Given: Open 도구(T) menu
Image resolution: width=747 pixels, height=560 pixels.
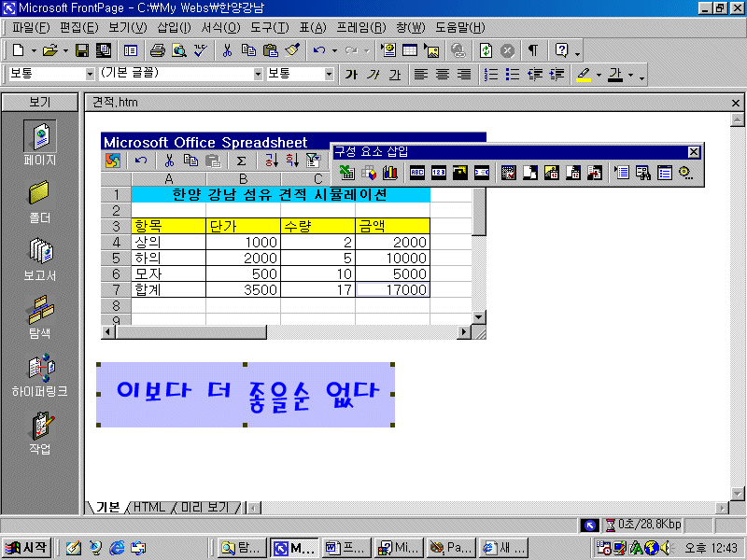Looking at the screenshot, I should [270, 28].
